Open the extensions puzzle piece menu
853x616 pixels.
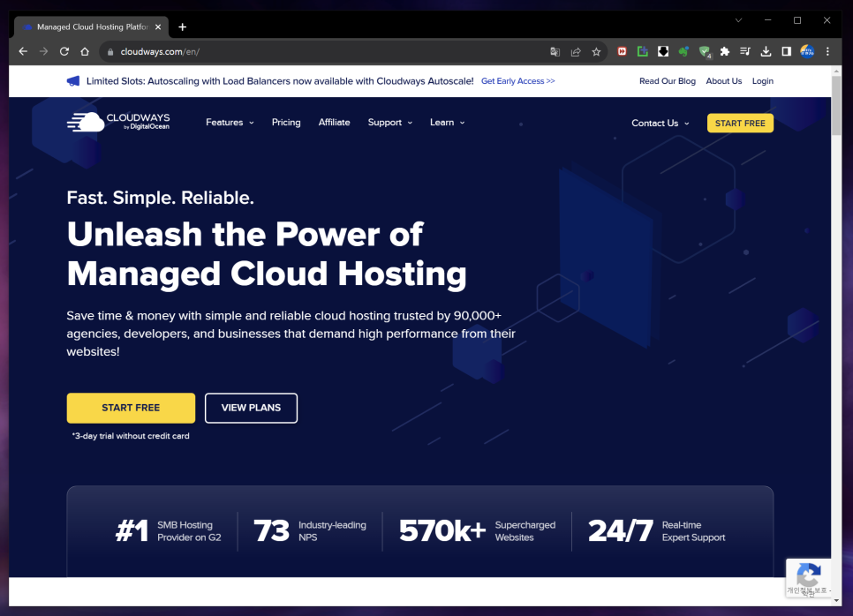pyautogui.click(x=725, y=52)
